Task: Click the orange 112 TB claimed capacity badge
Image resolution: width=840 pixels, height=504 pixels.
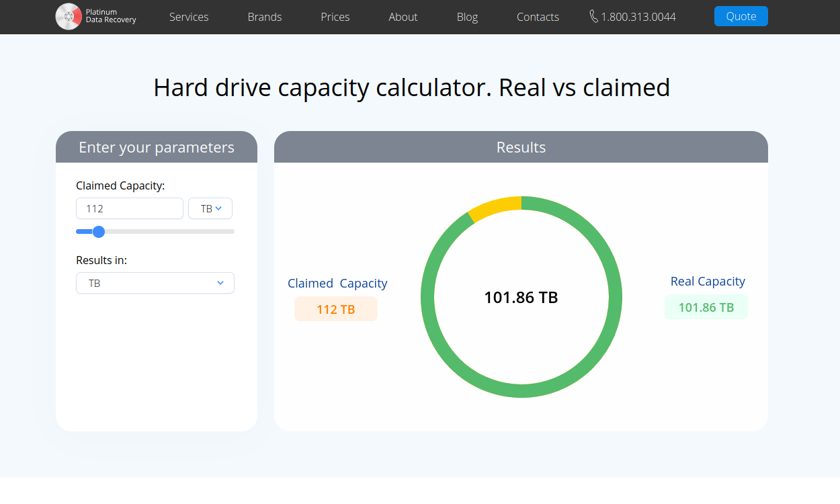Action: click(336, 309)
